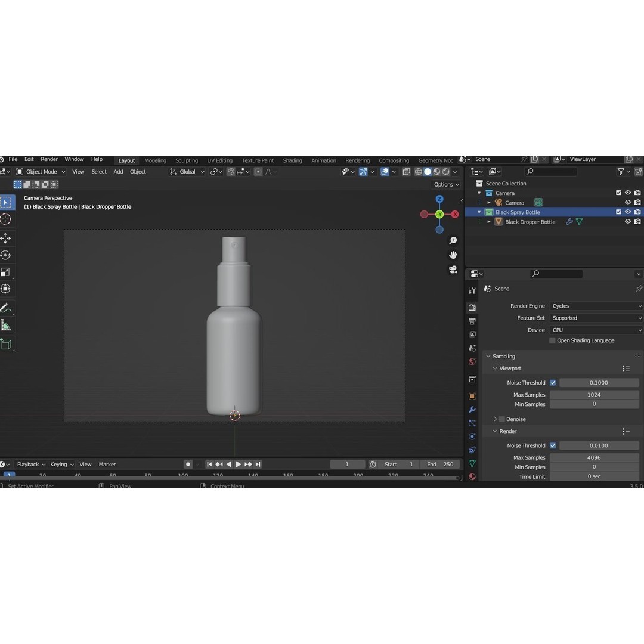
Task: Open the Modifier properties wrench tab
Action: tap(472, 410)
